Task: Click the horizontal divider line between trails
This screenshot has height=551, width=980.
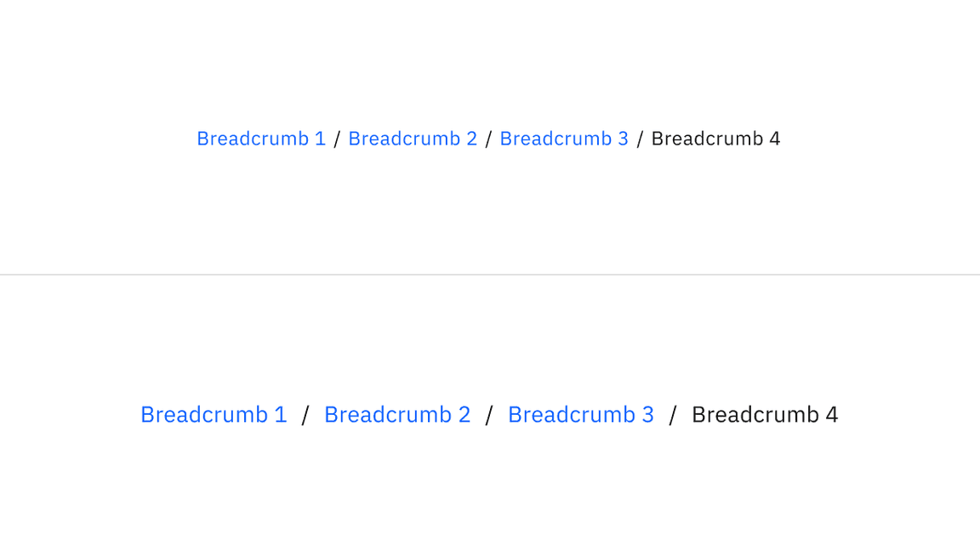Action: (490, 274)
